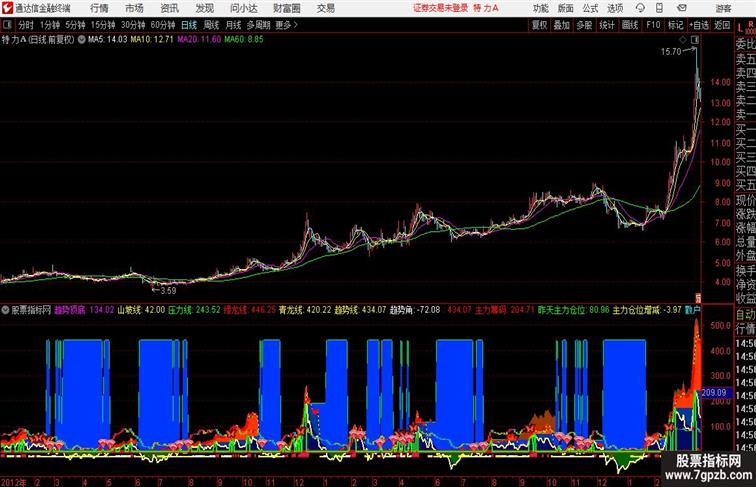Click the headset customer service icon
This screenshot has height=487, width=756.
[640, 8]
